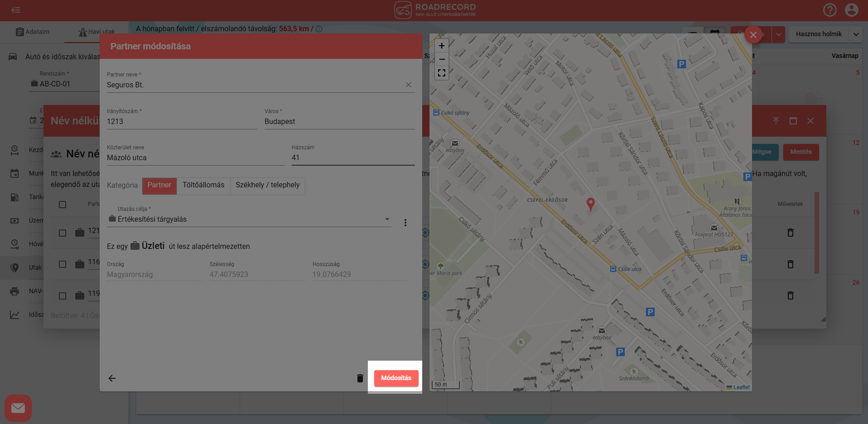Click the red location marker on map
This screenshot has height=424, width=868.
tap(590, 204)
